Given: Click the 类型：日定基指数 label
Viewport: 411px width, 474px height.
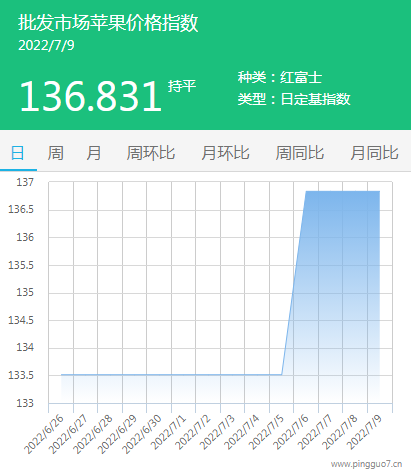Looking at the screenshot, I should pyautogui.click(x=294, y=99).
